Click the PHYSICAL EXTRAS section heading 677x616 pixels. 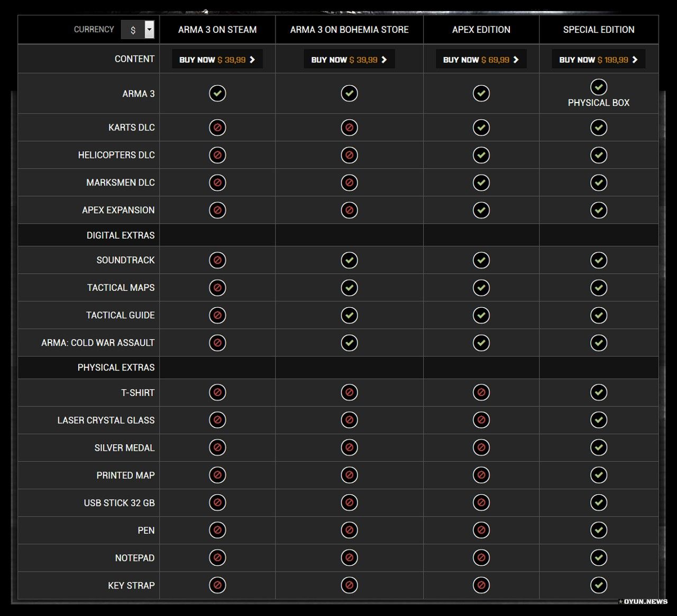coord(116,367)
